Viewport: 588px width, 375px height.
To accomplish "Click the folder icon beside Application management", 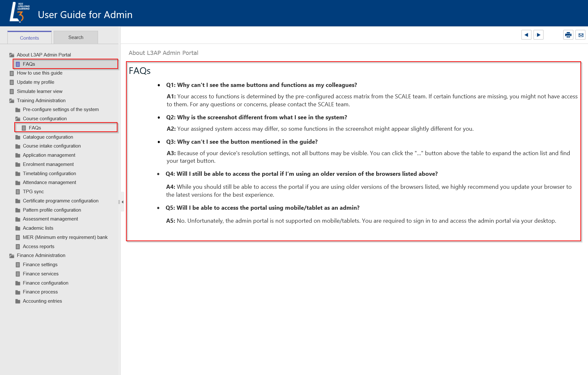I will [18, 155].
